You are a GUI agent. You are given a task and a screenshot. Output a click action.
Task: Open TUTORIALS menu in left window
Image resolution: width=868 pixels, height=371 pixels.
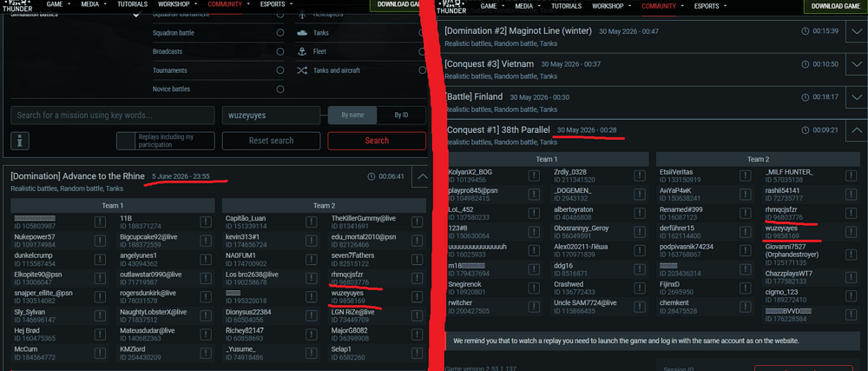tap(132, 4)
